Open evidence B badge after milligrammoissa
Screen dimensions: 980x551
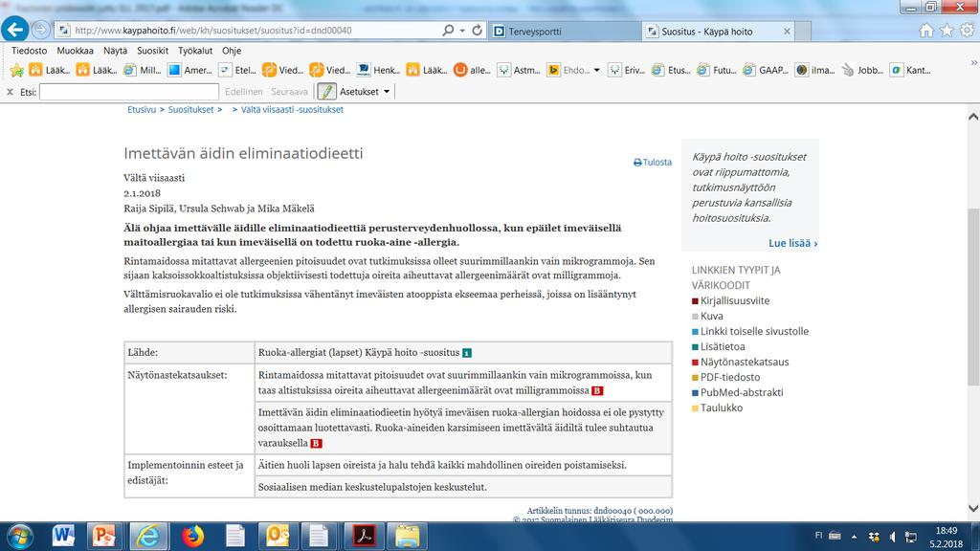pyautogui.click(x=597, y=391)
